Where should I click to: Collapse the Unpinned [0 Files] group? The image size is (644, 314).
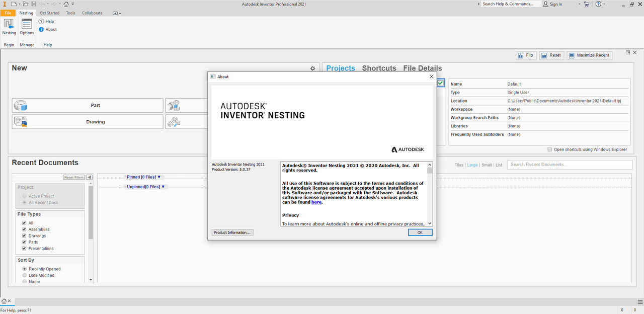pos(146,187)
